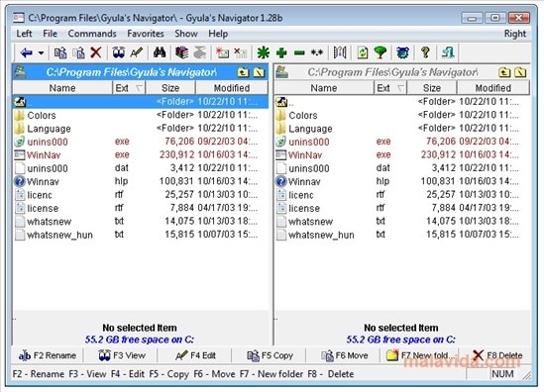
Task: Click the green plus Select group icon
Action: click(281, 53)
